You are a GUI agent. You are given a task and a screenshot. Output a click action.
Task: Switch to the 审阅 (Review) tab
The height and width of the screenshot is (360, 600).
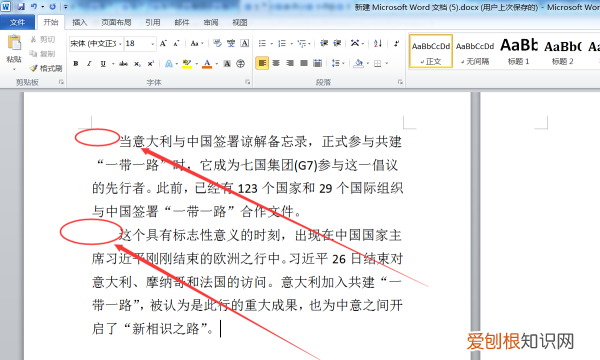pyautogui.click(x=211, y=22)
